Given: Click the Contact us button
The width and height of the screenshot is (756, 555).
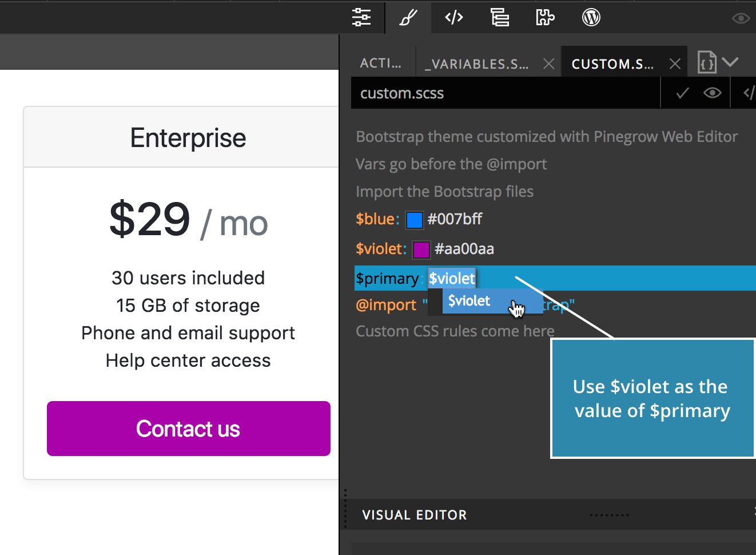Looking at the screenshot, I should (x=189, y=429).
